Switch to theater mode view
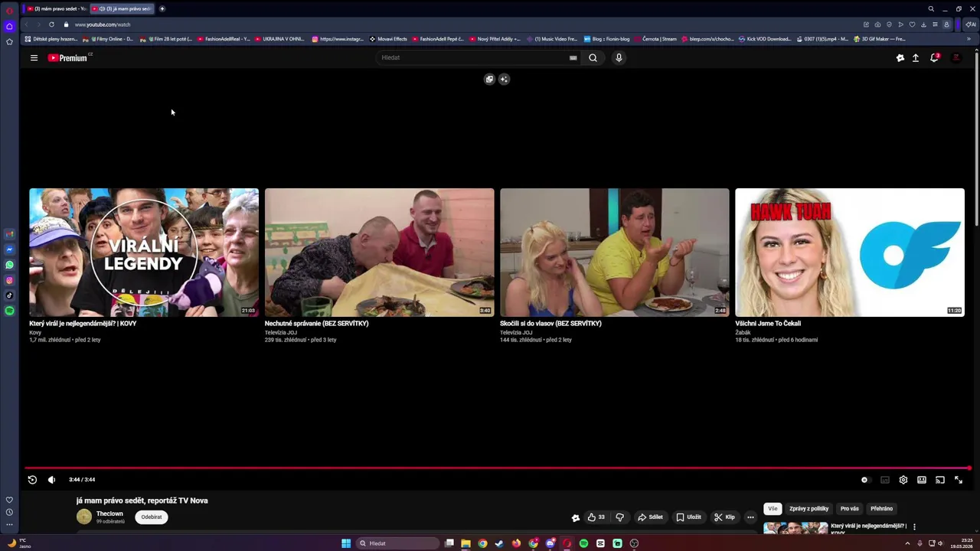Image resolution: width=980 pixels, height=551 pixels. tap(922, 480)
